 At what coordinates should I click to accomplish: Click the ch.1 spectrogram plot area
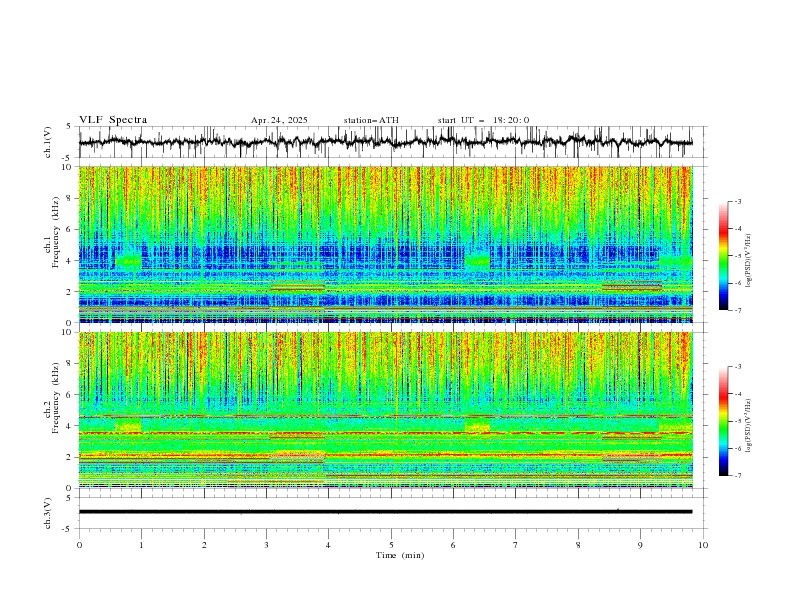coord(385,244)
